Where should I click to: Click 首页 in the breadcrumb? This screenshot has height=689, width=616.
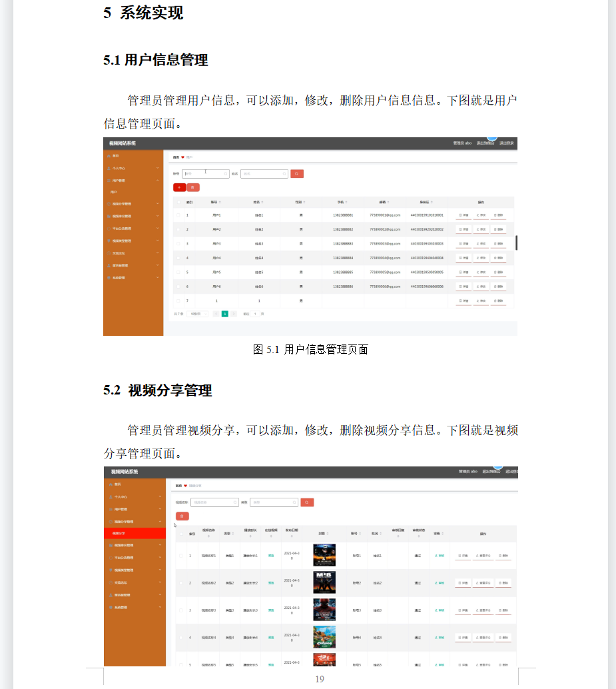(x=175, y=157)
